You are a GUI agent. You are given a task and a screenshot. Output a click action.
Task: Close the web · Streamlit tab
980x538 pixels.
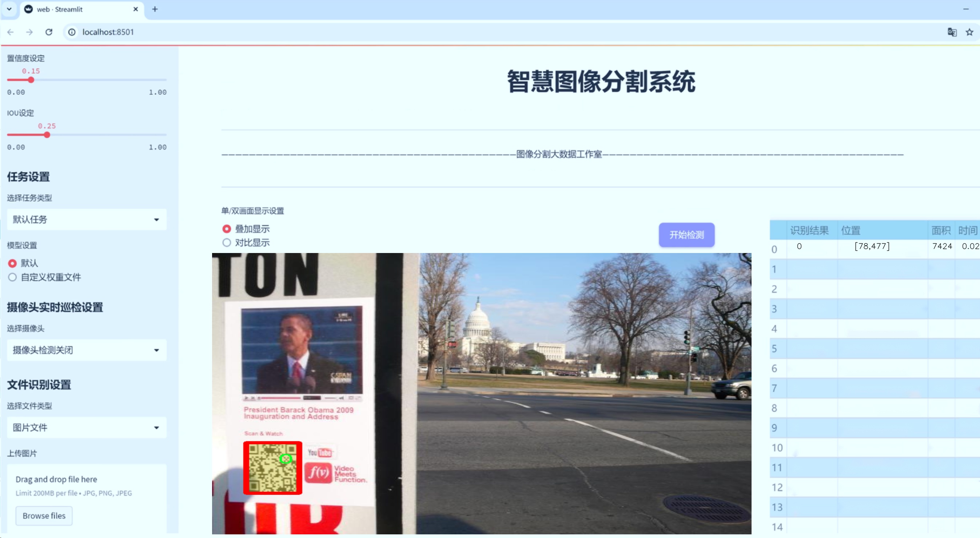pyautogui.click(x=135, y=9)
